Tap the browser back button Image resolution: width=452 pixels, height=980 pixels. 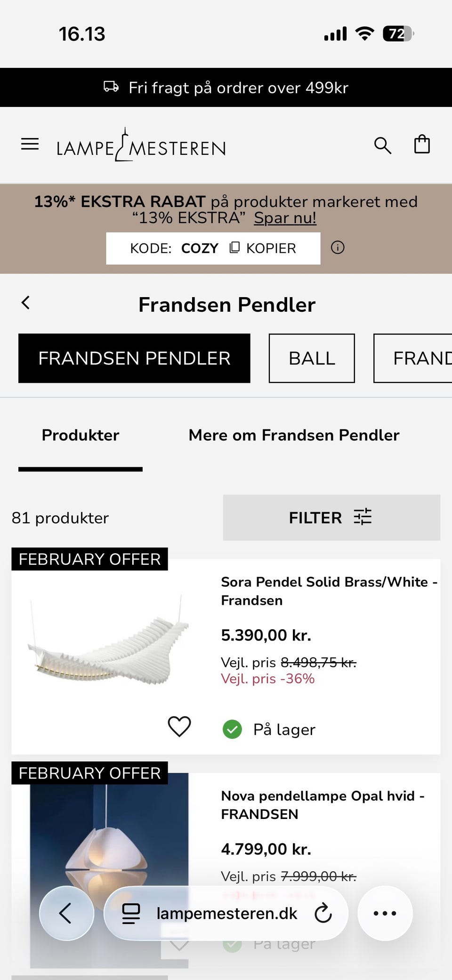click(x=66, y=913)
